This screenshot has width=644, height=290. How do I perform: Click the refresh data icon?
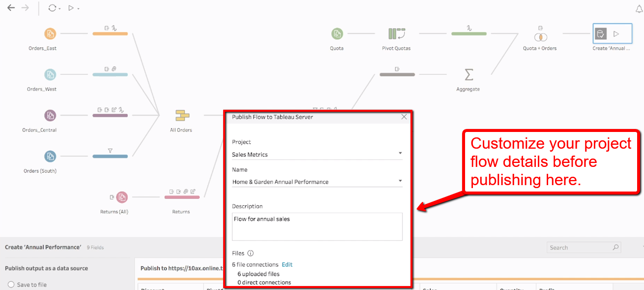click(52, 8)
